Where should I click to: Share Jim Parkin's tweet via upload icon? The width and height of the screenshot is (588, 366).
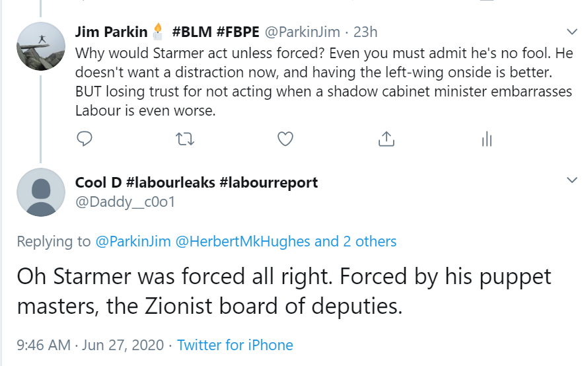386,139
